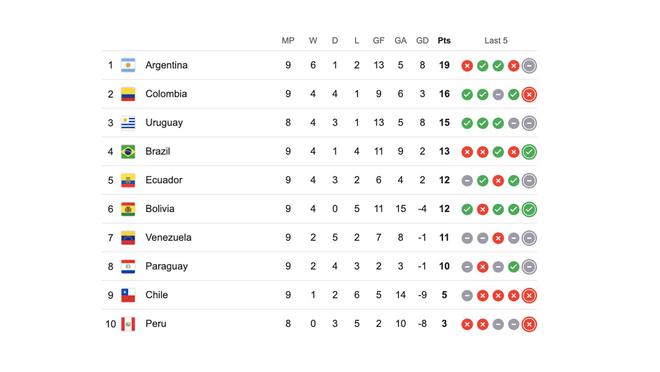Click the MP column header
The image size is (660, 372).
tap(288, 40)
